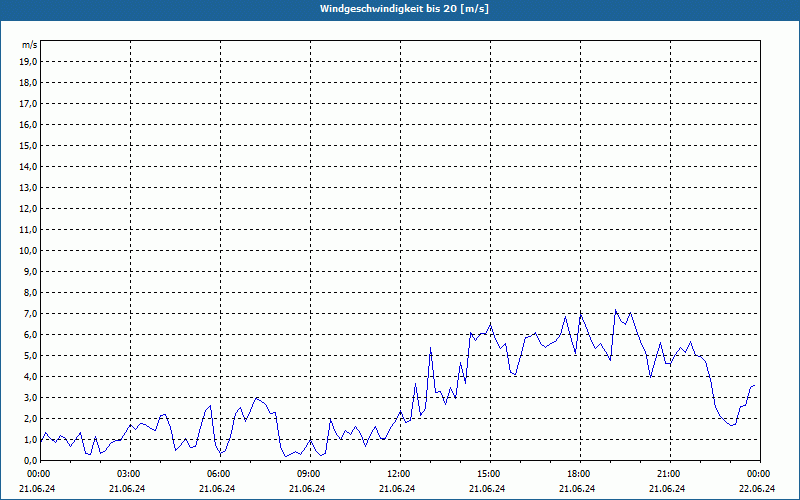Select the 8,0 y-axis label

tap(30, 292)
